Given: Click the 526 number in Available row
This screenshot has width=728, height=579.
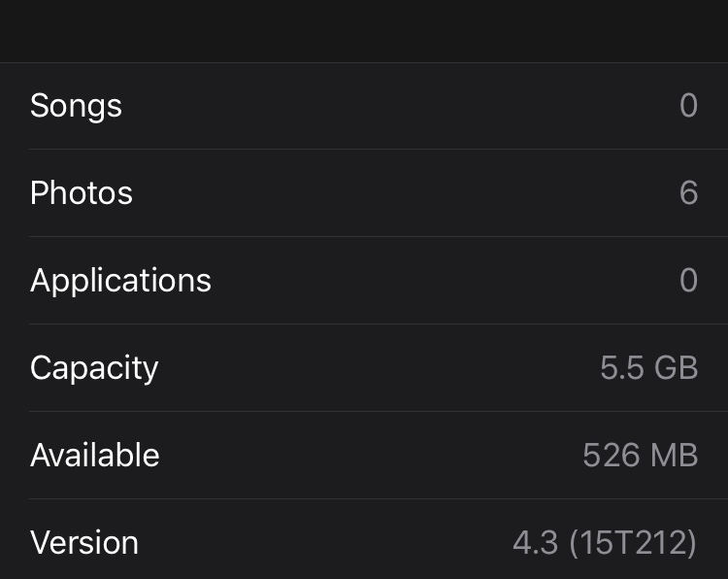Looking at the screenshot, I should (x=611, y=455).
